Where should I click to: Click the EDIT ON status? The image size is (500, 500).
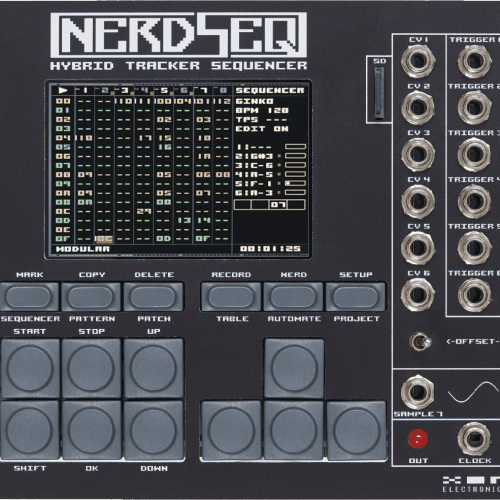click(262, 129)
